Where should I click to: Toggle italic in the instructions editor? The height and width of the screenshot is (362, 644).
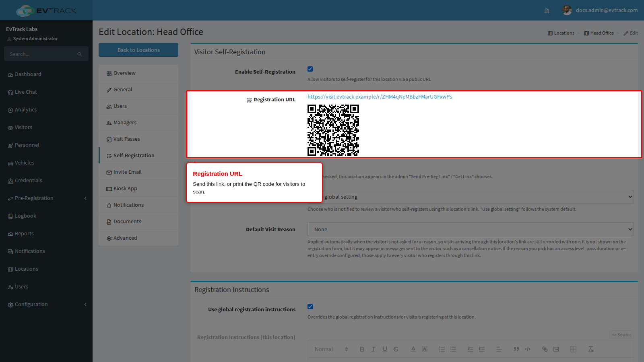click(373, 349)
